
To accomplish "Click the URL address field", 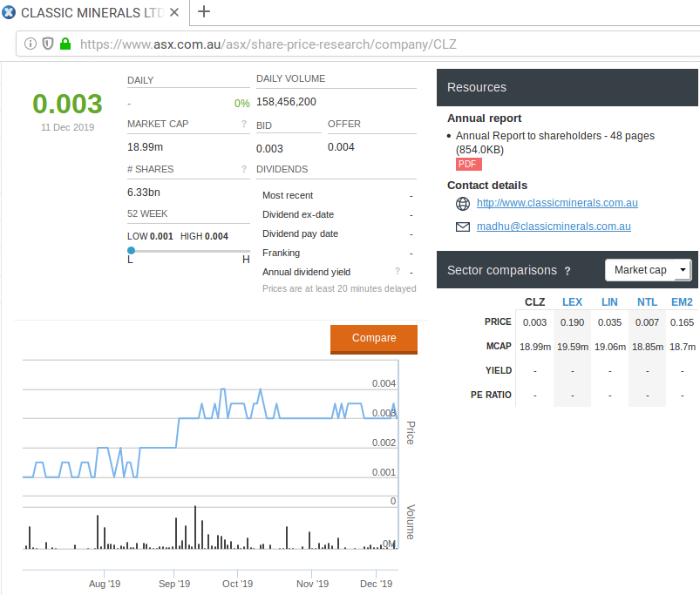I will pyautogui.click(x=349, y=44).
